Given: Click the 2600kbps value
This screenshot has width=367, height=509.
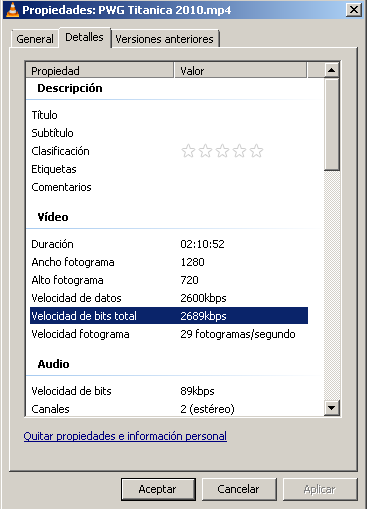Looking at the screenshot, I should point(203,298).
